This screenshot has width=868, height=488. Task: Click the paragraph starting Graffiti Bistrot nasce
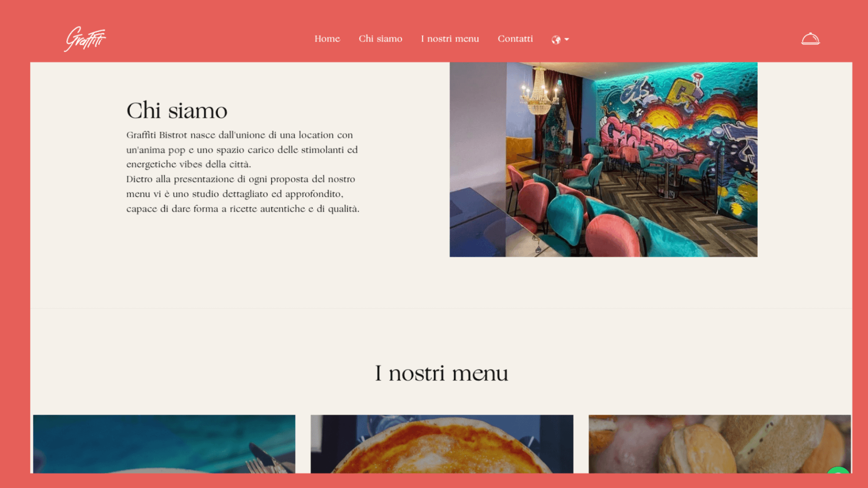(242, 150)
